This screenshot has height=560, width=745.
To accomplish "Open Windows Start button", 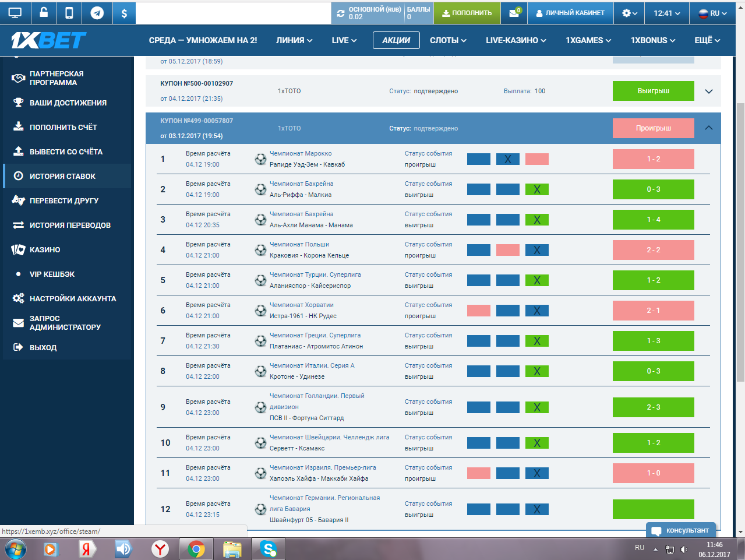I will coord(15,549).
